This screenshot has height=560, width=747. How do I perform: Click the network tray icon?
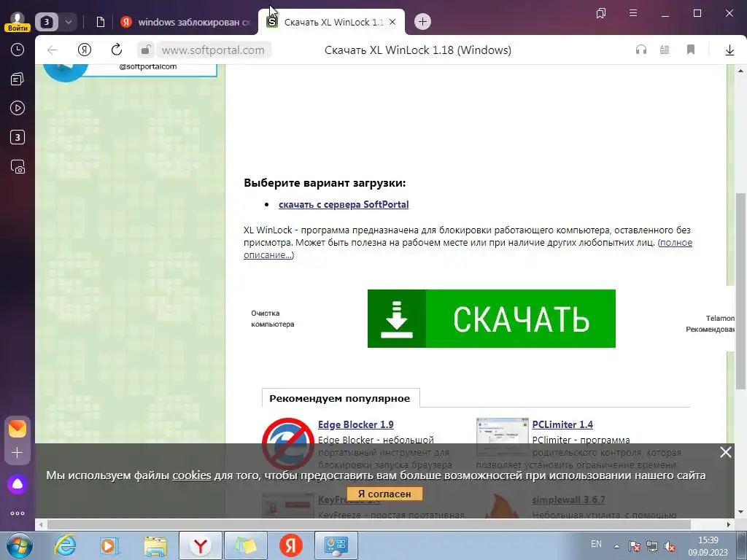tap(651, 546)
